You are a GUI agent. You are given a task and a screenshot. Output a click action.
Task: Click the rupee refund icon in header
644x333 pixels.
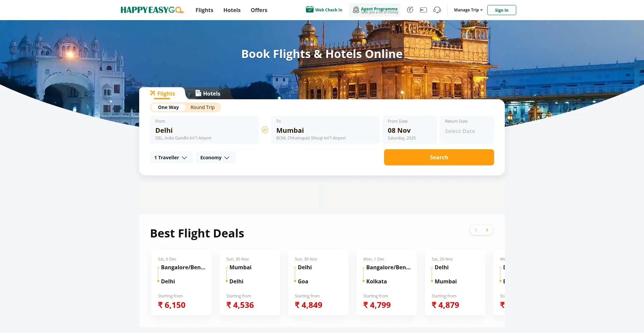[x=410, y=10]
